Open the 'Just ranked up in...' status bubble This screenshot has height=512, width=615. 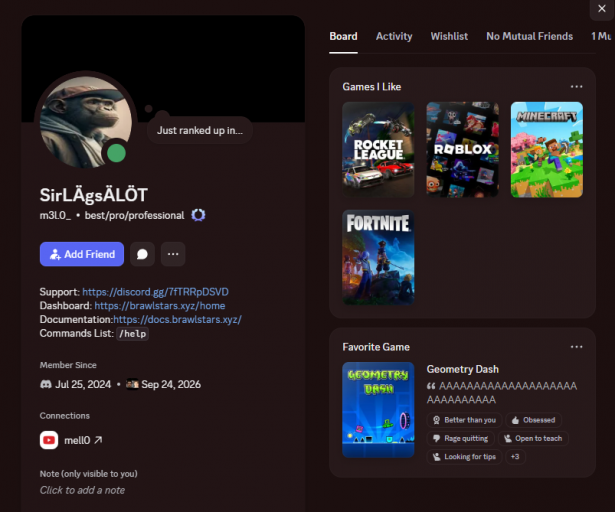click(x=200, y=130)
